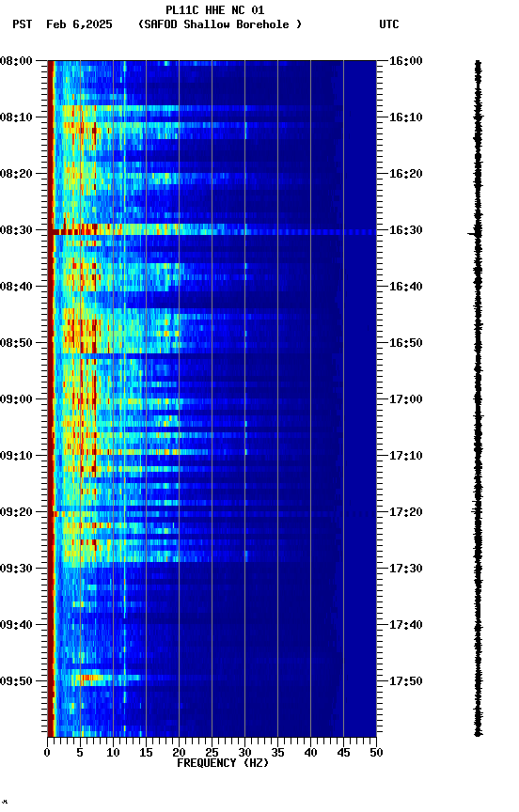Click the 17:30 UTC time label
This screenshot has width=519, height=812.
tap(405, 570)
